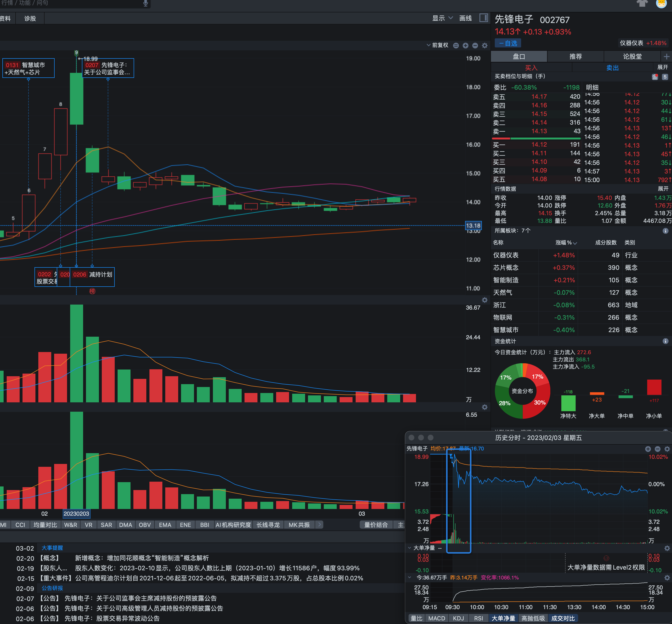Switch to the 推荐 tab
This screenshot has height=624, width=672.
pos(575,56)
